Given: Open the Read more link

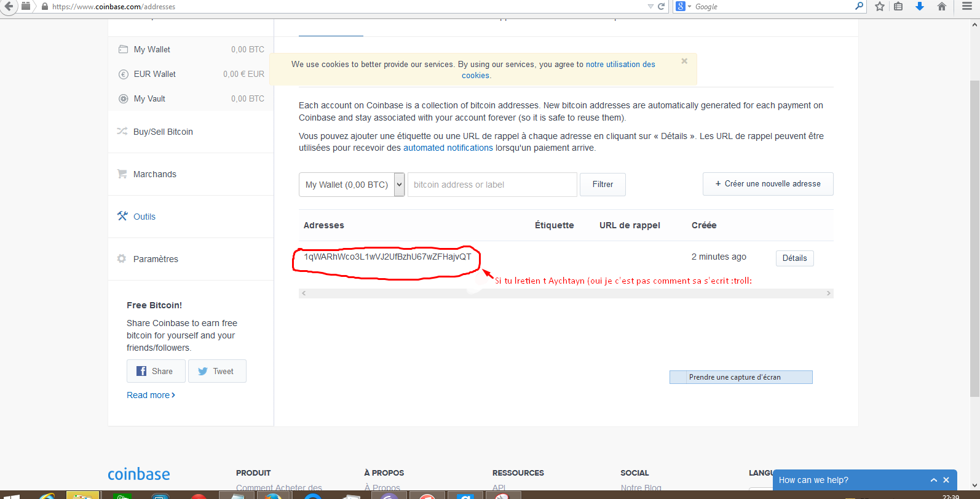Looking at the screenshot, I should pyautogui.click(x=151, y=395).
